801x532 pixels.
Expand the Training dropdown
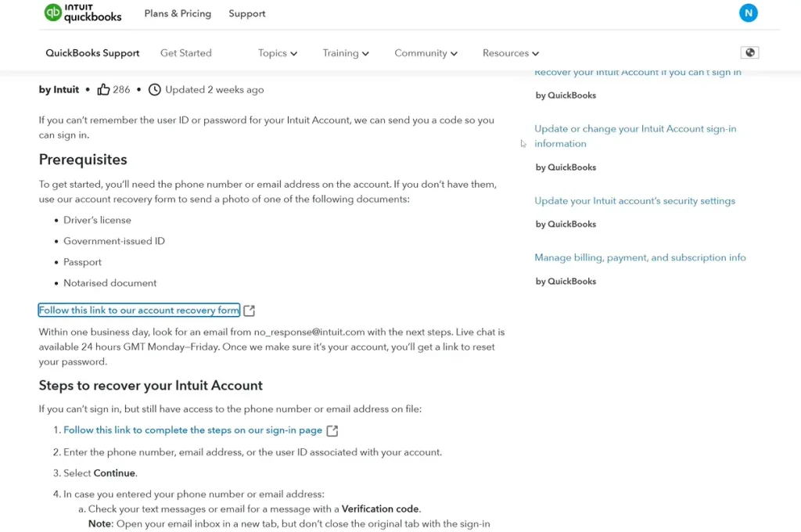345,53
